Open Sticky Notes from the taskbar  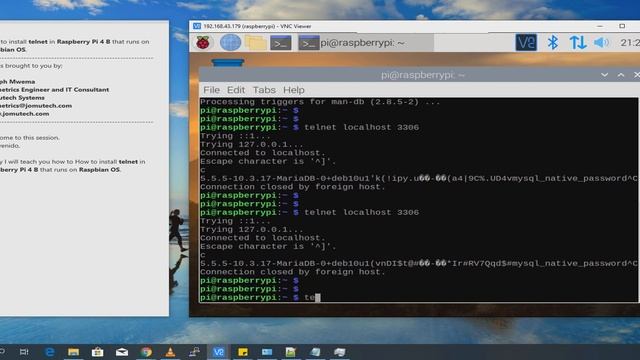pyautogui.click(x=243, y=352)
